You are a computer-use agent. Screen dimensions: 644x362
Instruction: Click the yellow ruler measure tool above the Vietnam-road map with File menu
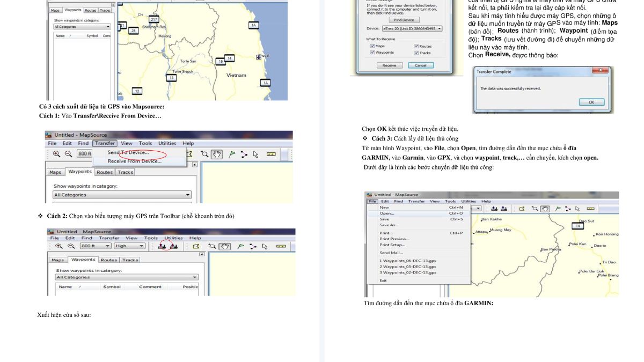[590, 209]
